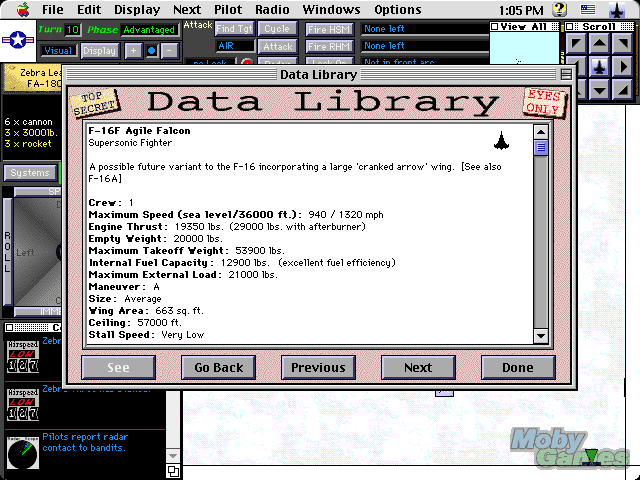Click the TOP SECRET stamp
Image resolution: width=640 pixels, height=480 pixels.
click(x=95, y=102)
